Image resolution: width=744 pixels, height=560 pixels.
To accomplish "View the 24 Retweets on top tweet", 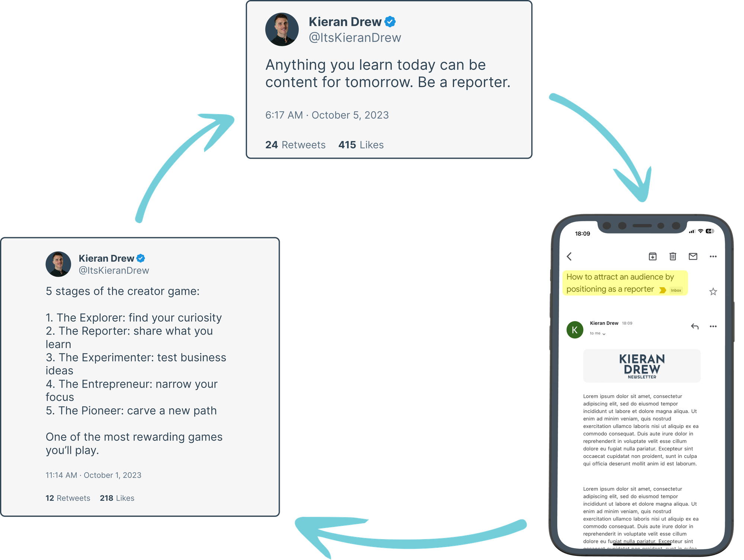I will point(295,145).
